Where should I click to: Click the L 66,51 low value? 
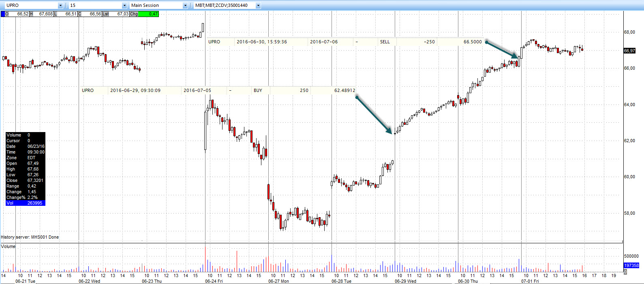(66, 14)
